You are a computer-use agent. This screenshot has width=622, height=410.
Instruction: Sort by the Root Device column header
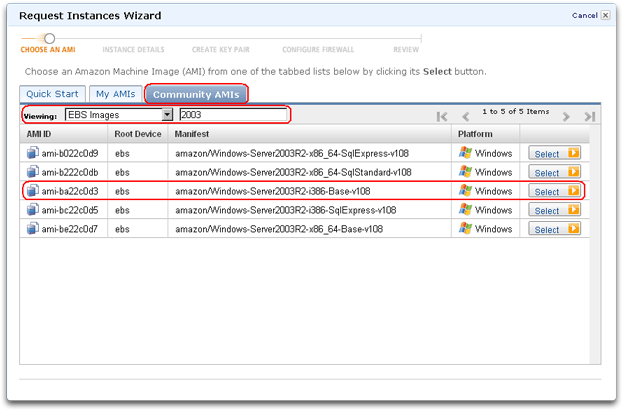point(138,134)
